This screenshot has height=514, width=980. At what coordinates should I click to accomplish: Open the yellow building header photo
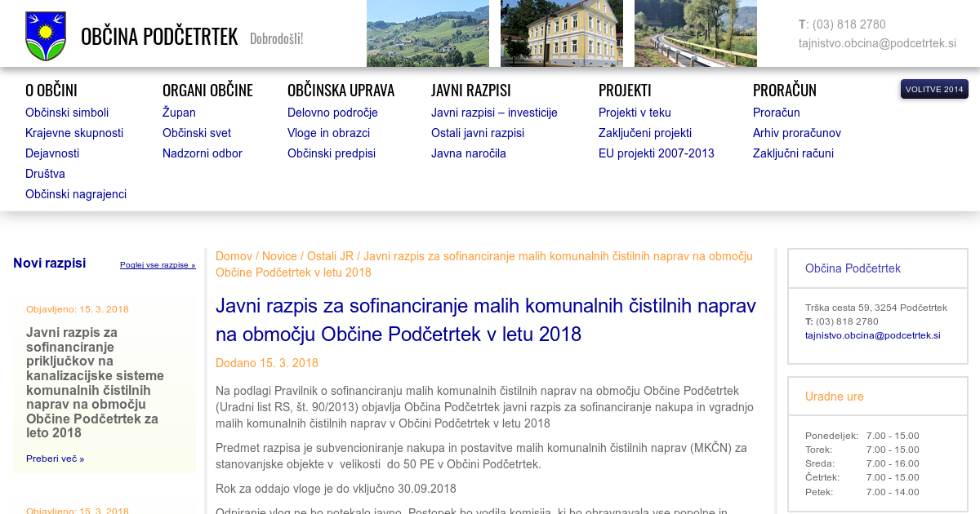(x=561, y=33)
